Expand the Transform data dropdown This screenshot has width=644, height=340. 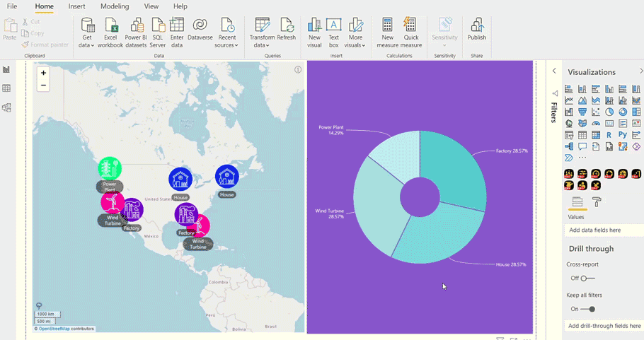262,45
